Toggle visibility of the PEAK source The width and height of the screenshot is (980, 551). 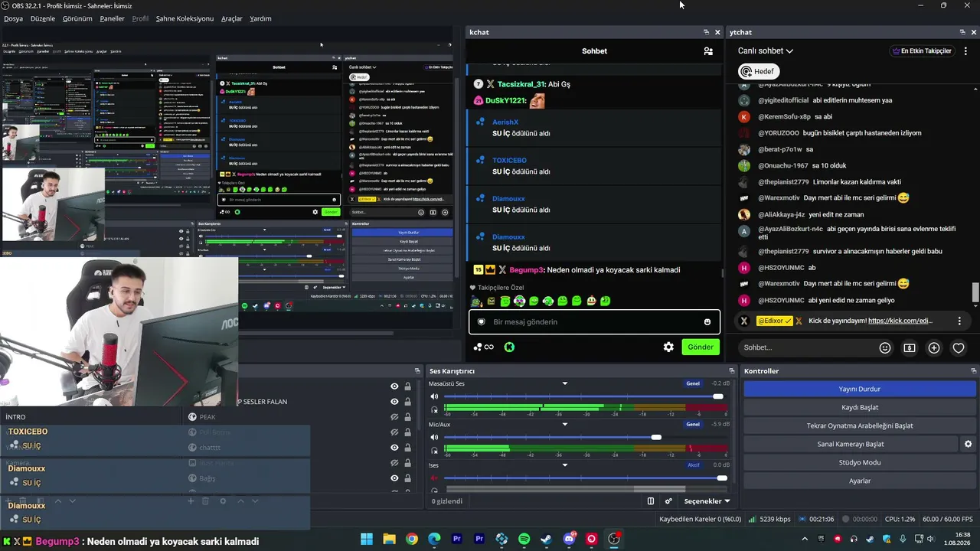point(394,417)
